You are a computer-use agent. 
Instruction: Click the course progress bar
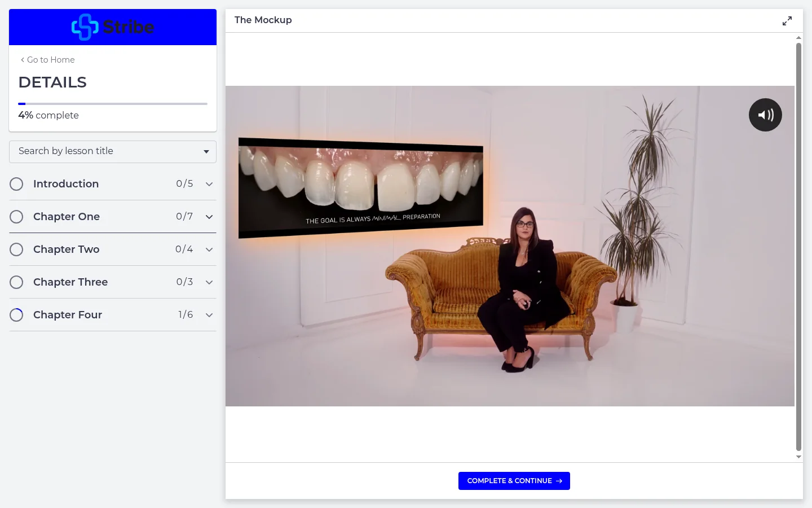pyautogui.click(x=113, y=104)
